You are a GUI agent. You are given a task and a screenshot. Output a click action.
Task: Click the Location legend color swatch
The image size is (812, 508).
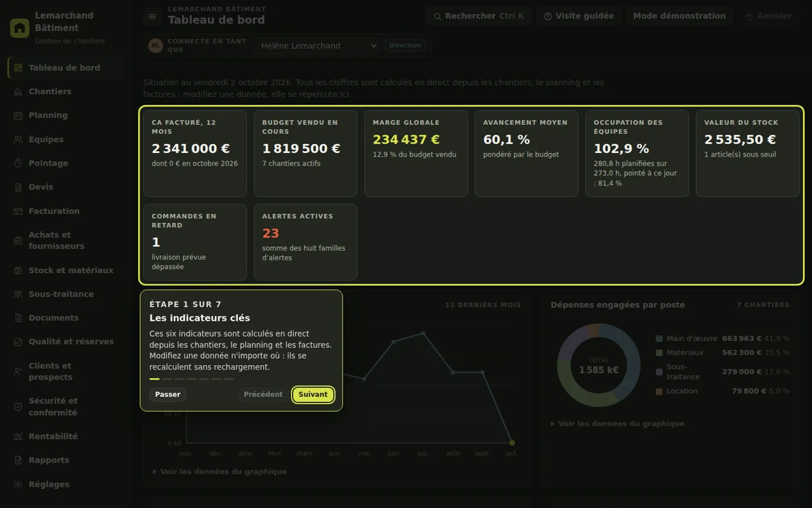[660, 391]
